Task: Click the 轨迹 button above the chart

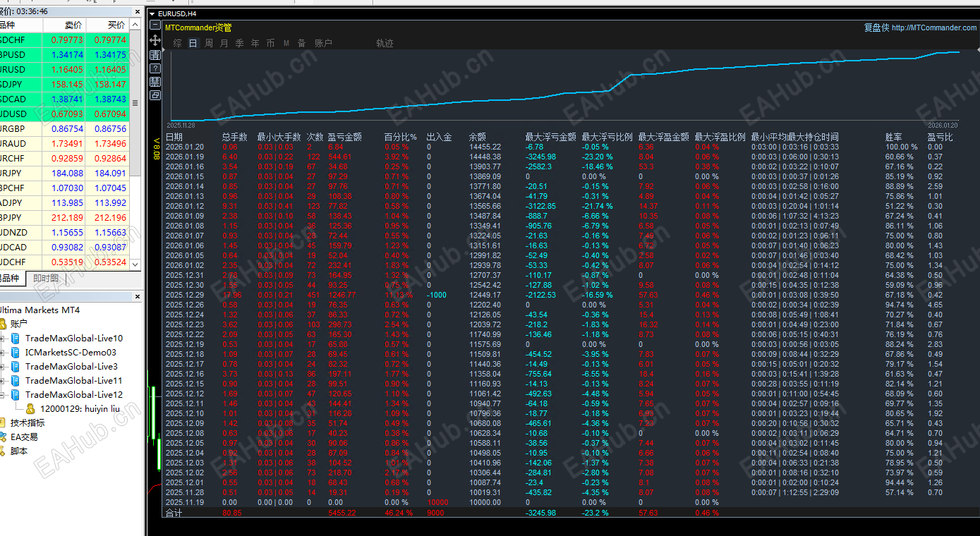Action: 385,43
